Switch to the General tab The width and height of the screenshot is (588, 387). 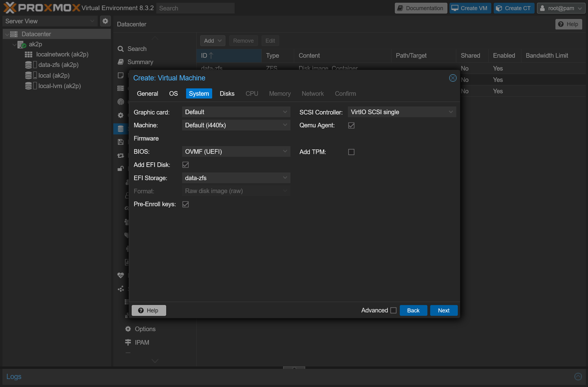point(147,94)
